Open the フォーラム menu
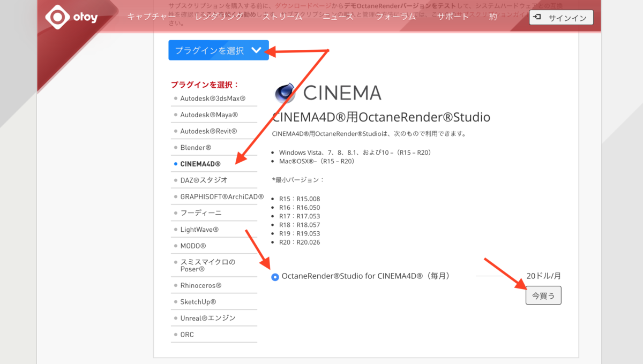This screenshot has width=643, height=364. (x=396, y=17)
